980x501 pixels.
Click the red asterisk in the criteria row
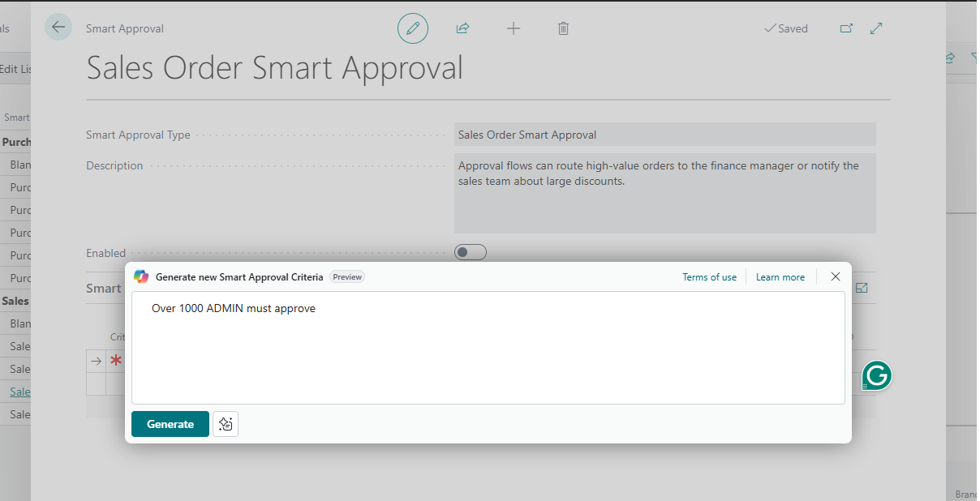[116, 360]
